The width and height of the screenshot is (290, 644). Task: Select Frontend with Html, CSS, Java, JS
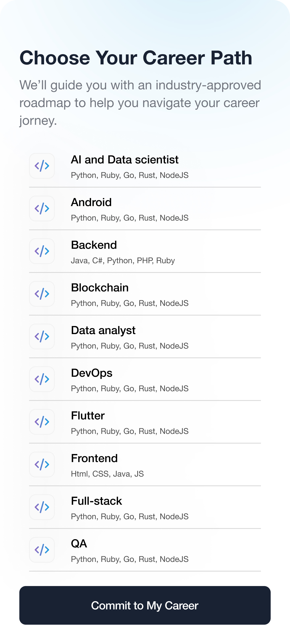(x=94, y=458)
